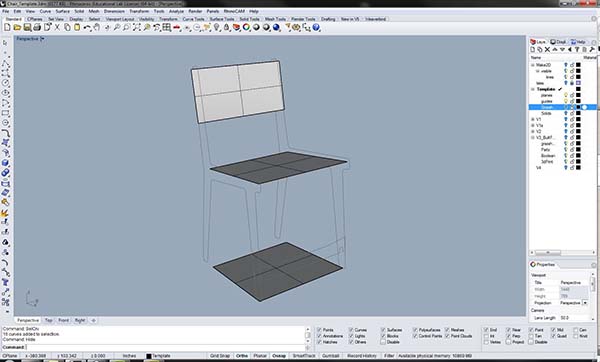Select the Polyline tool in left sidebar
The image size is (600, 362).
pyautogui.click(x=5, y=63)
